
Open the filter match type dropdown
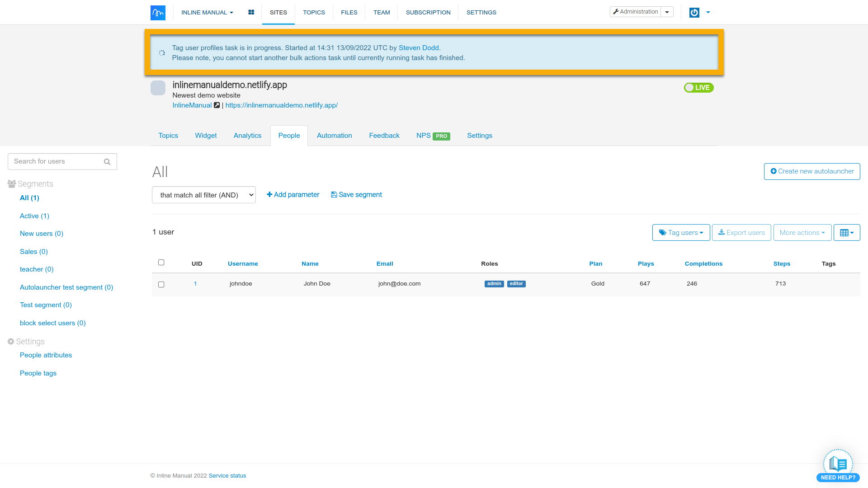point(204,195)
